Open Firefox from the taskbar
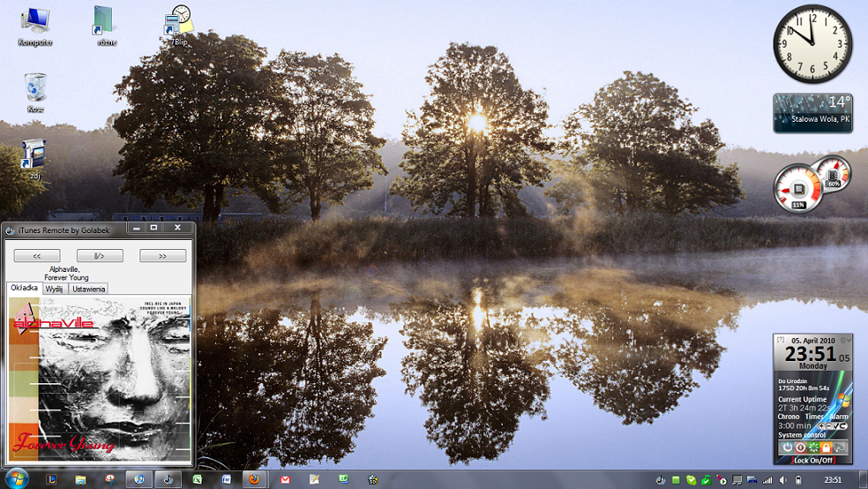 click(x=254, y=479)
